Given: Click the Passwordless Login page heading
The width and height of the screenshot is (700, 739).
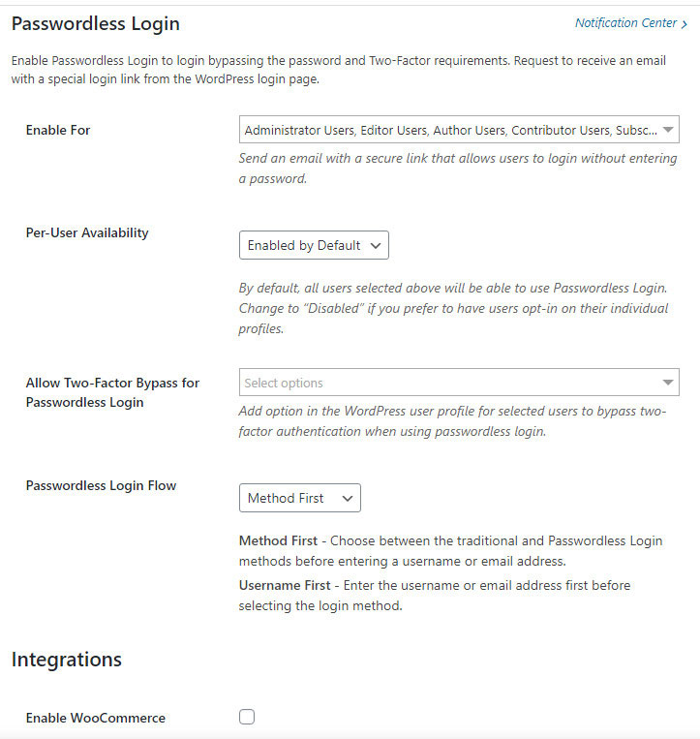Looking at the screenshot, I should pyautogui.click(x=95, y=23).
